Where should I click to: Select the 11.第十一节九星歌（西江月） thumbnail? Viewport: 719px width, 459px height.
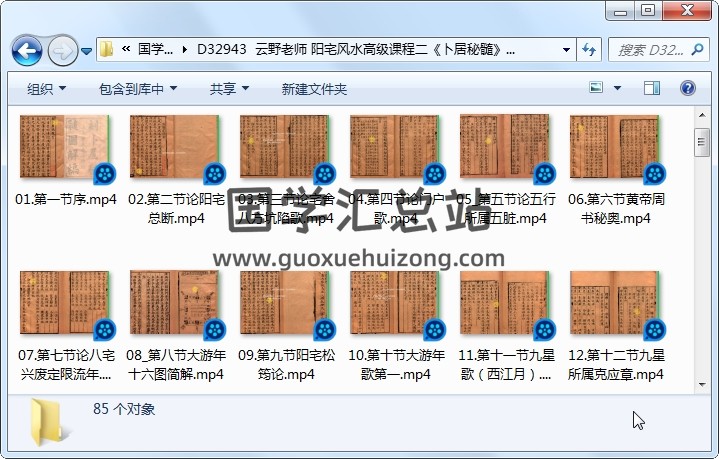point(505,303)
